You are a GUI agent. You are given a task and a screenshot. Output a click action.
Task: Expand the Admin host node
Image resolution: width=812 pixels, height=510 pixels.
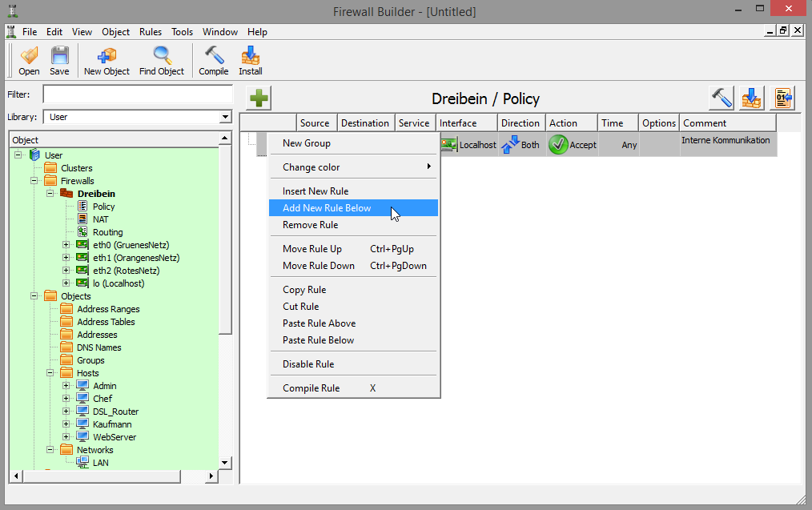66,386
